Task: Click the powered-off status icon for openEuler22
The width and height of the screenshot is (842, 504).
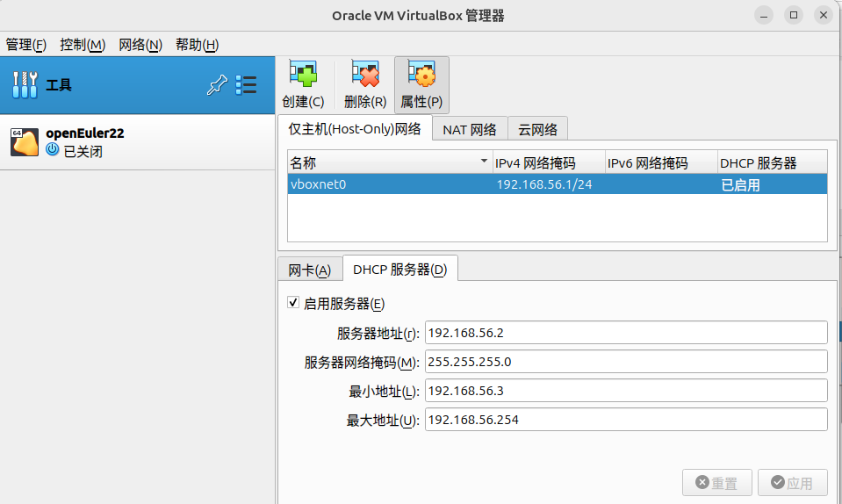Action: pyautogui.click(x=52, y=149)
